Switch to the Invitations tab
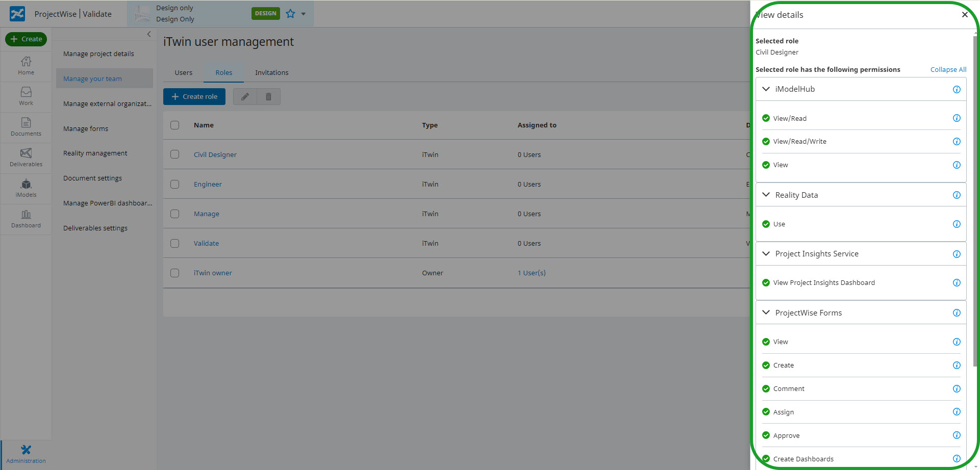980x470 pixels. [272, 72]
